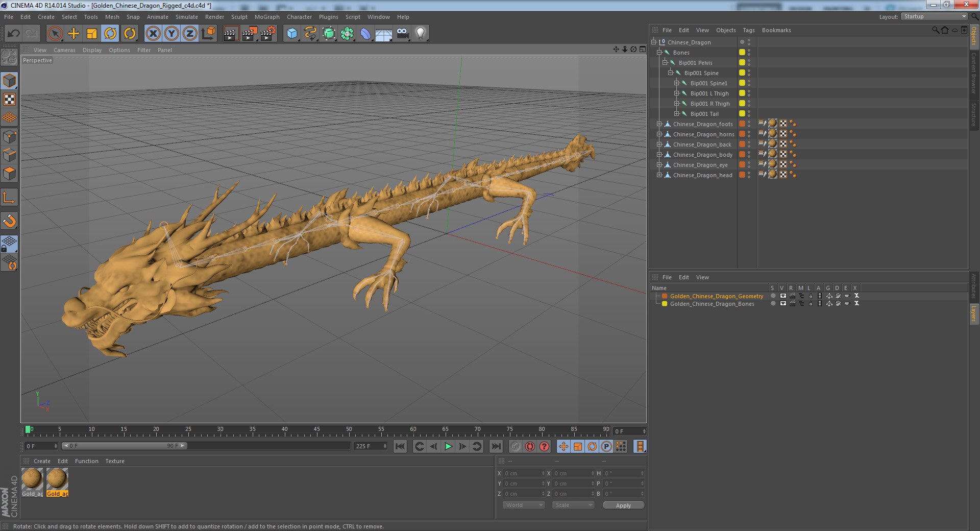Open the Layout Startup dropdown
Viewport: 980px width, 531px height.
[x=934, y=16]
